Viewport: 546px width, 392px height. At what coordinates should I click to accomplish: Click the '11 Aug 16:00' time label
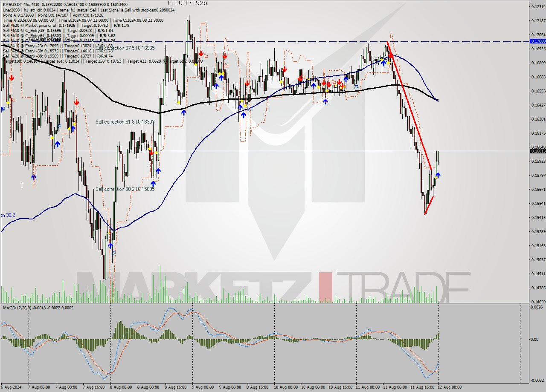(x=422, y=387)
